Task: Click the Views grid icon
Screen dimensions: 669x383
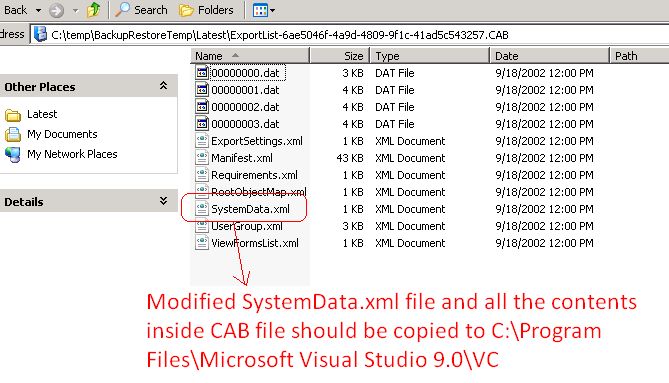Action: tap(260, 10)
